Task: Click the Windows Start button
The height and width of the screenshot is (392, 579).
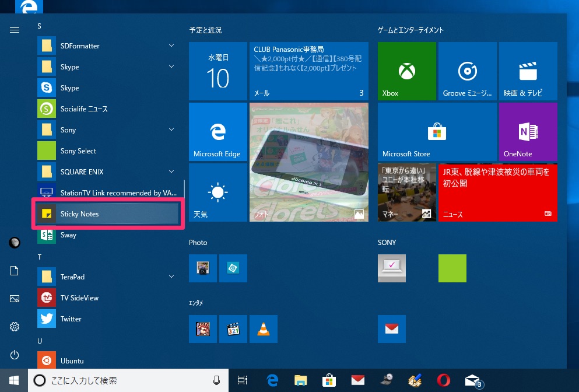Action: click(x=14, y=380)
